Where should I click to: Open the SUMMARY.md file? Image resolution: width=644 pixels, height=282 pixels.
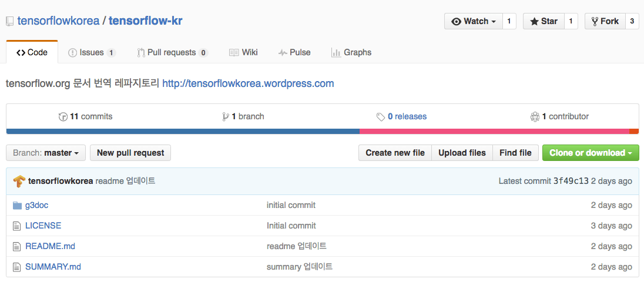53,267
